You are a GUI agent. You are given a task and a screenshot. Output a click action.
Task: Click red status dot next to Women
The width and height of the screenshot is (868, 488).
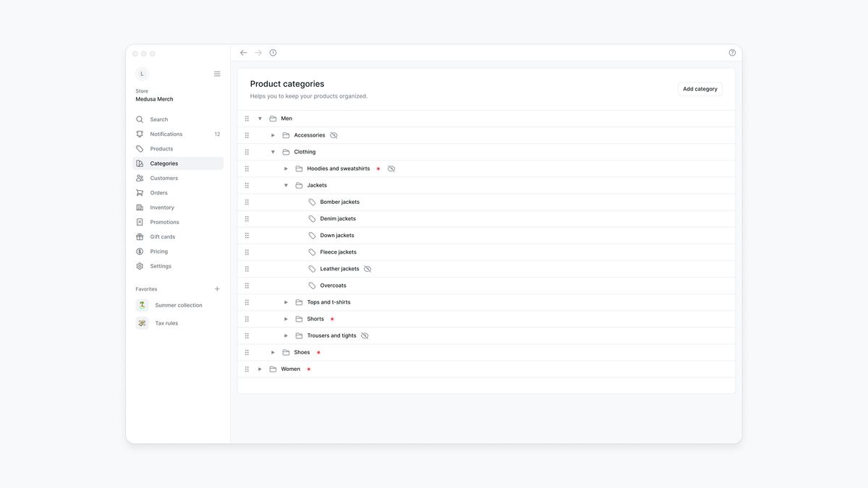[308, 369]
